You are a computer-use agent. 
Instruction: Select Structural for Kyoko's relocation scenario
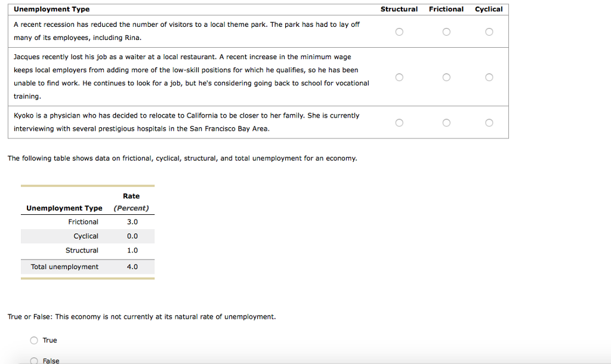[399, 122]
